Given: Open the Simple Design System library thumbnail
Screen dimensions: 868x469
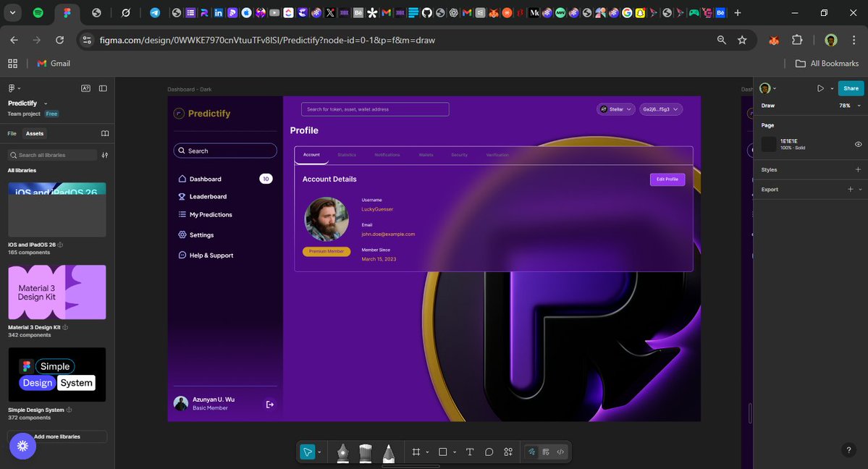Looking at the screenshot, I should [57, 374].
